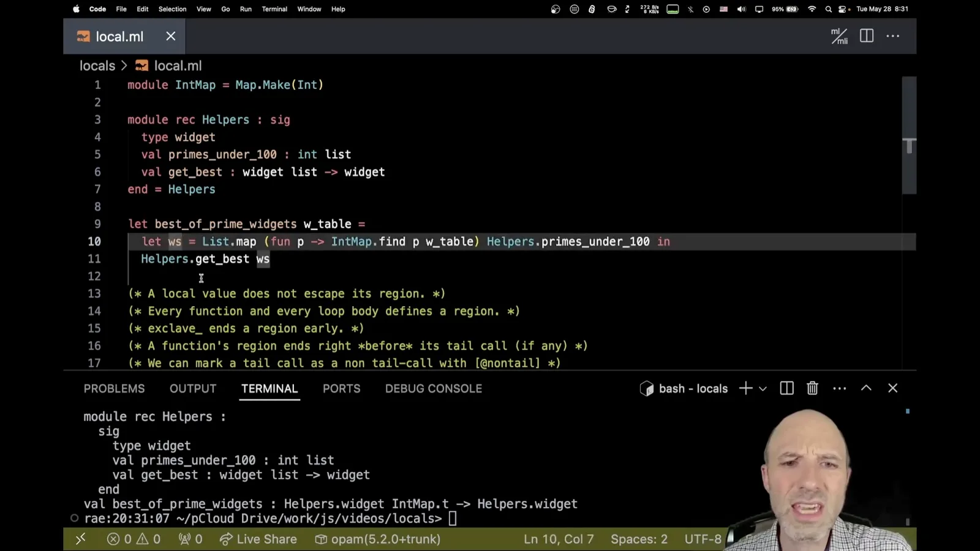980x551 pixels.
Task: Click the volume icon in menu bar
Action: pos(741,9)
